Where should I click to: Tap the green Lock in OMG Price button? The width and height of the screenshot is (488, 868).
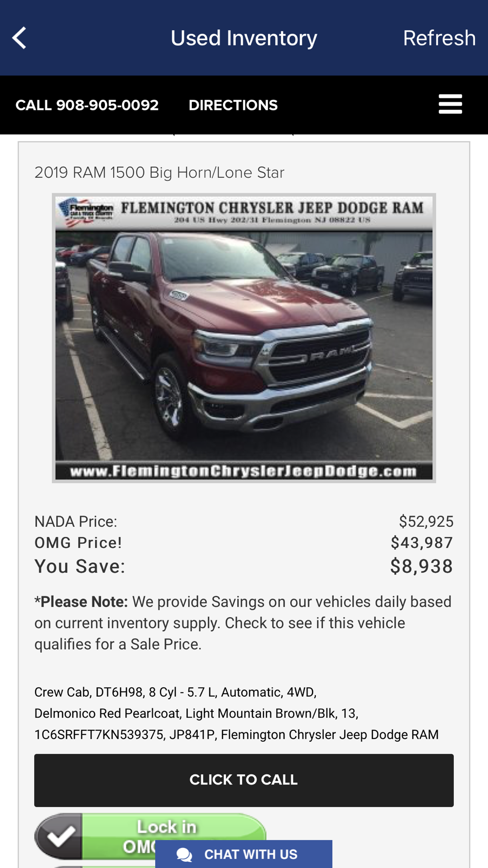(x=150, y=836)
